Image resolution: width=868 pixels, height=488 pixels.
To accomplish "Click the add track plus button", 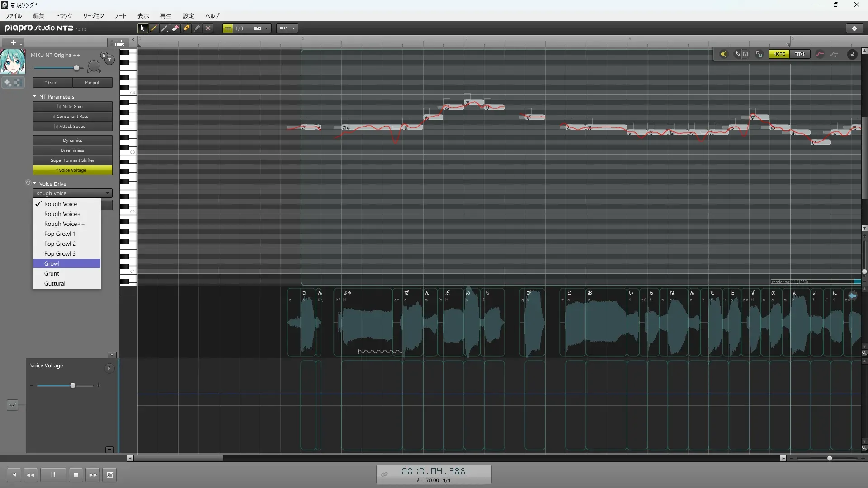I will click(x=13, y=43).
